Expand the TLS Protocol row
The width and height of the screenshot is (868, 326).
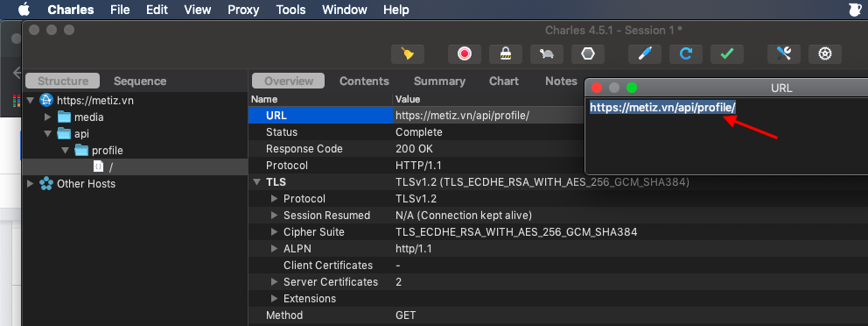[x=274, y=198]
